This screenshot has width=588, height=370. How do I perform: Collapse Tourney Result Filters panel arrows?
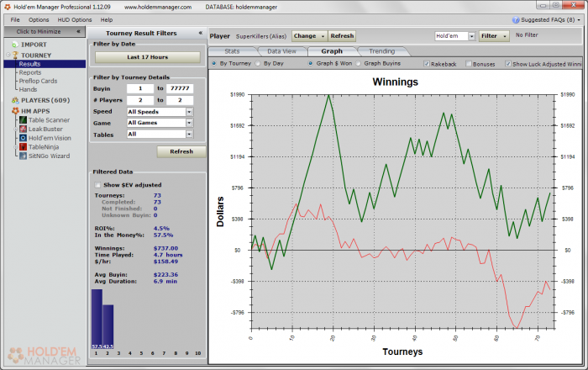(x=201, y=33)
